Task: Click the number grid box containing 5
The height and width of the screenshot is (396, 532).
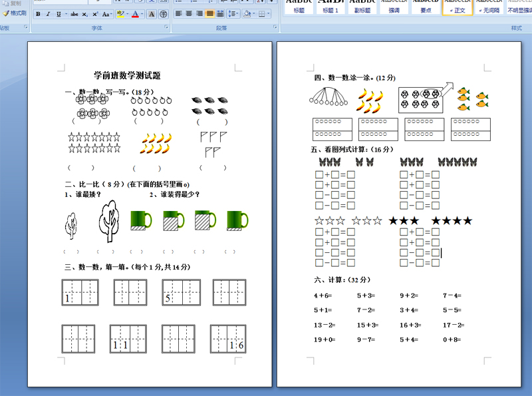Action: [181, 292]
